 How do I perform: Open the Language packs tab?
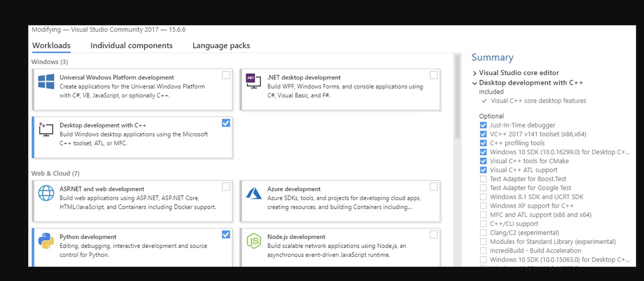coord(221,45)
